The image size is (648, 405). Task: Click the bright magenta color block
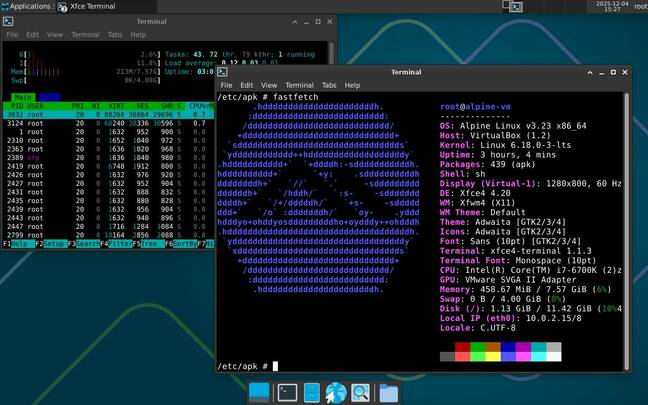523,356
